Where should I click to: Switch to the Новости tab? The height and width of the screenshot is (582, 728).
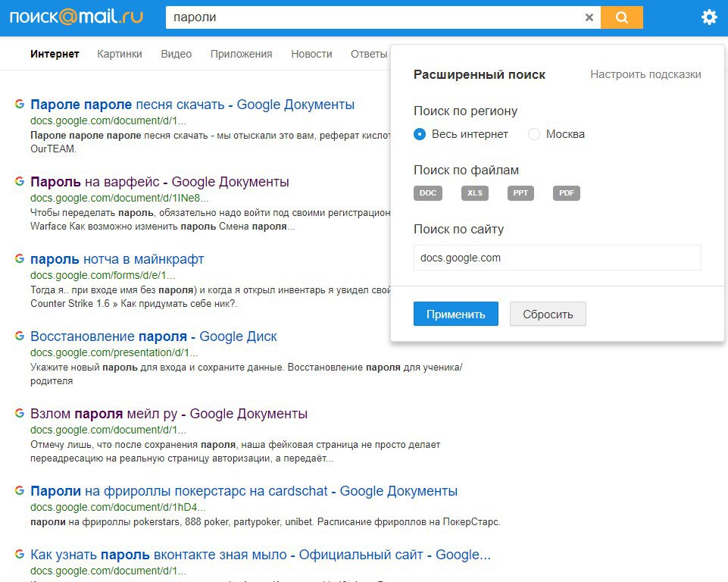[x=311, y=54]
